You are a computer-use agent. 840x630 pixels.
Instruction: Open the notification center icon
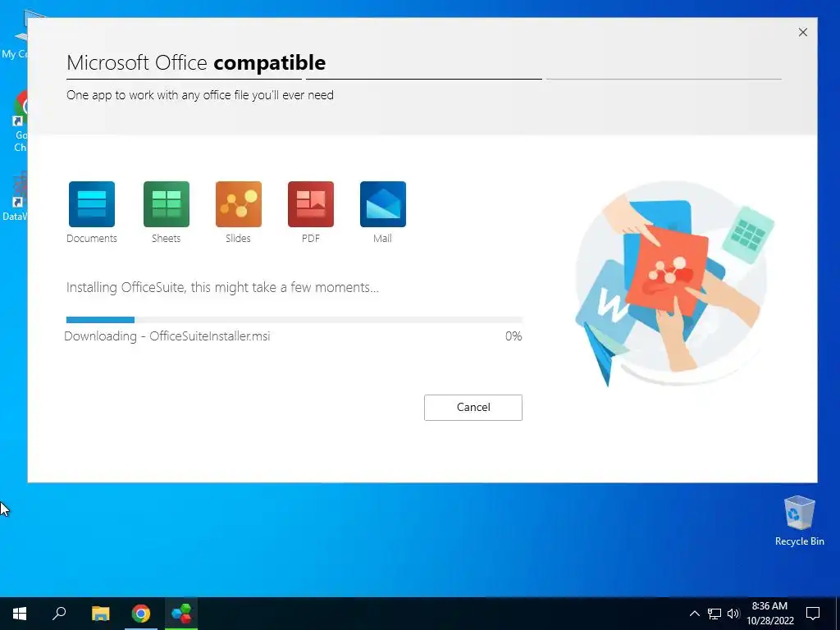(813, 614)
